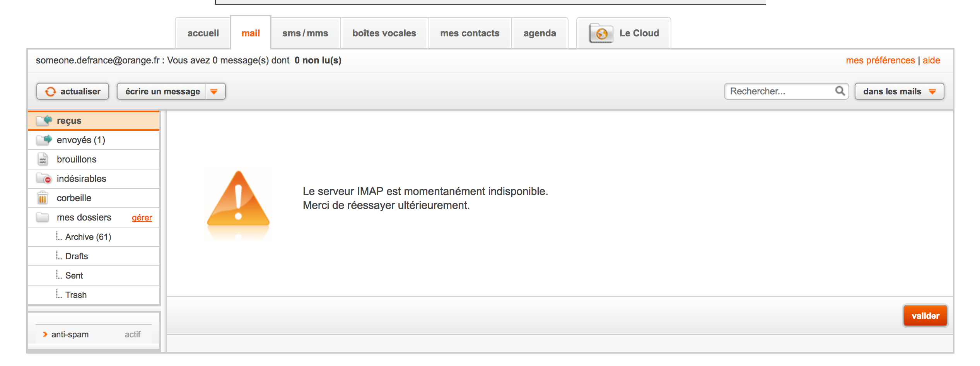Switch to the sms/mms tab

click(x=305, y=34)
